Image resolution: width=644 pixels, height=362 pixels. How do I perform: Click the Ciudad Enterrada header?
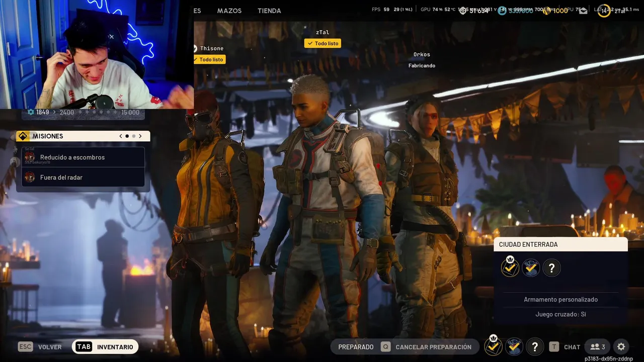coord(561,244)
